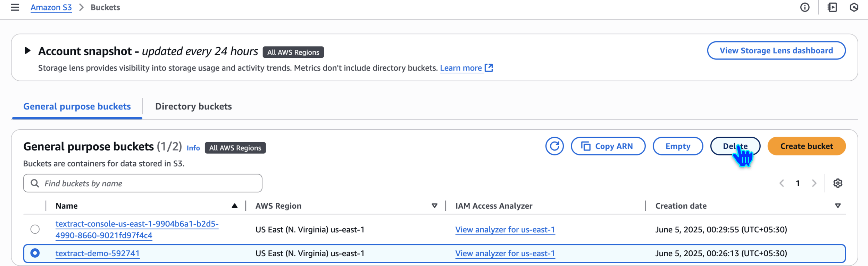This screenshot has height=266, width=868.
Task: Go to next page of buckets
Action: pyautogui.click(x=814, y=183)
